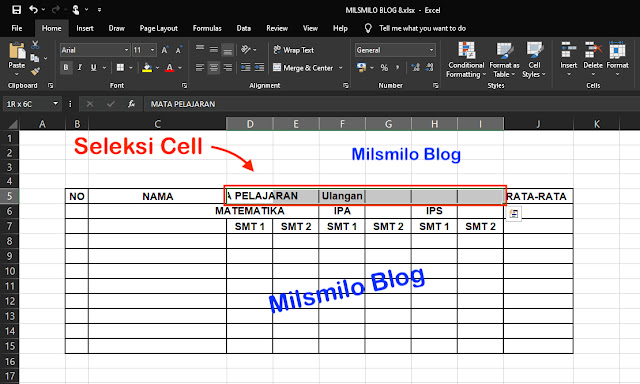Viewport: 640px width, 384px height.
Task: Expand the General number format dropdown
Action: pyautogui.click(x=431, y=50)
